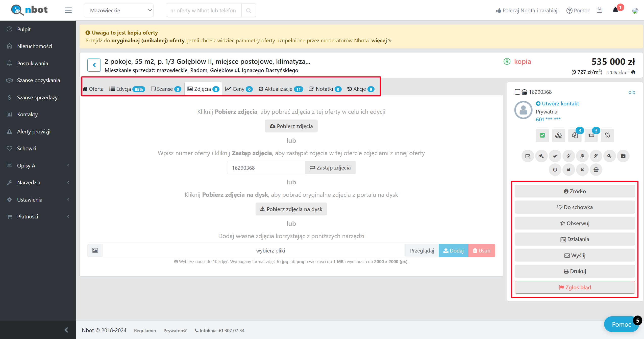Switch to the Oferta tab
Image resolution: width=644 pixels, height=339 pixels.
[93, 89]
